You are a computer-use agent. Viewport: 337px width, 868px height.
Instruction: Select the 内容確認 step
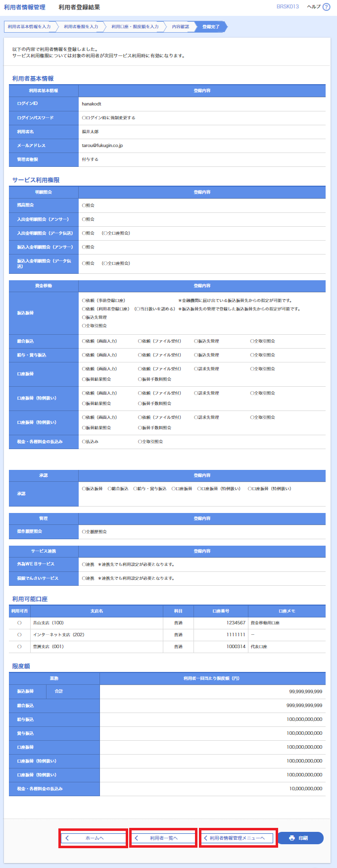[180, 27]
